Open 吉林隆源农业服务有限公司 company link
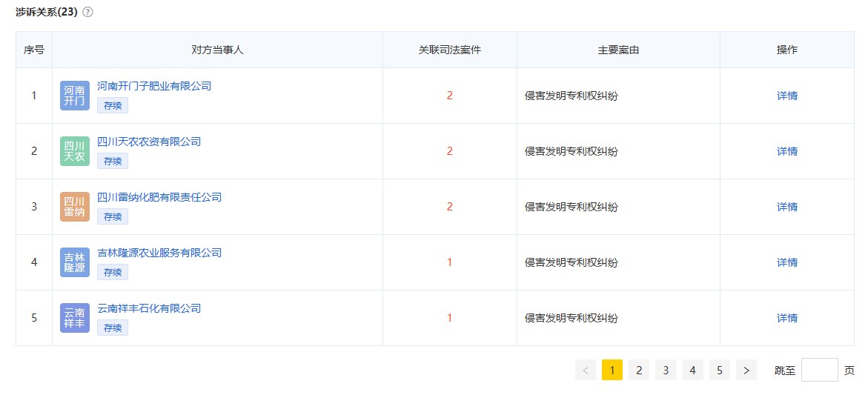The height and width of the screenshot is (395, 868). [x=159, y=253]
